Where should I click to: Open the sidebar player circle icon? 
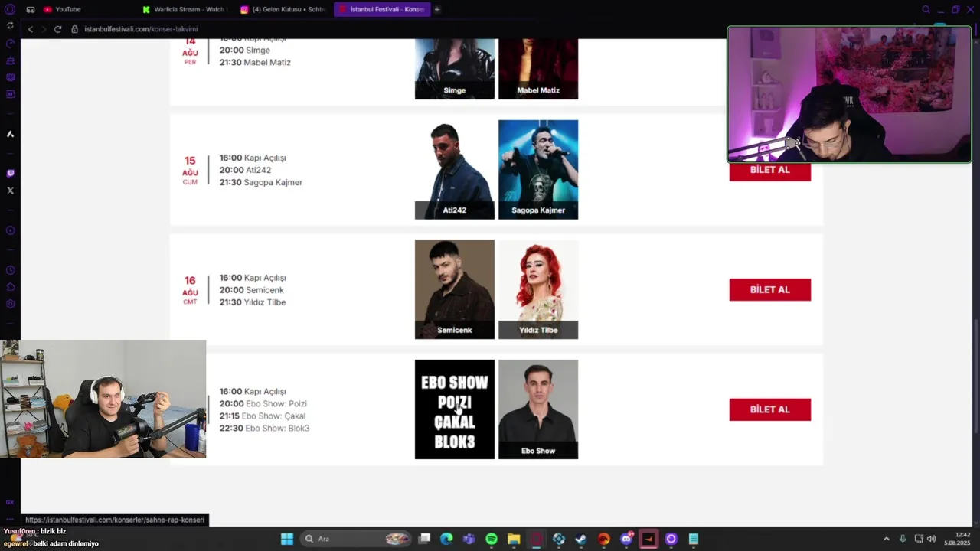[10, 230]
